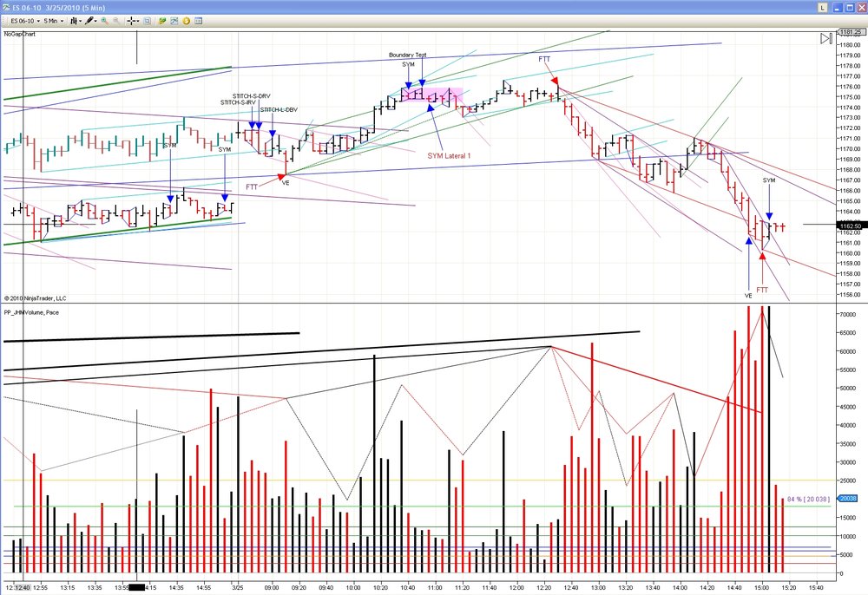The width and height of the screenshot is (868, 595).
Task: Open the chart properties window icon
Action: pyautogui.click(x=199, y=21)
